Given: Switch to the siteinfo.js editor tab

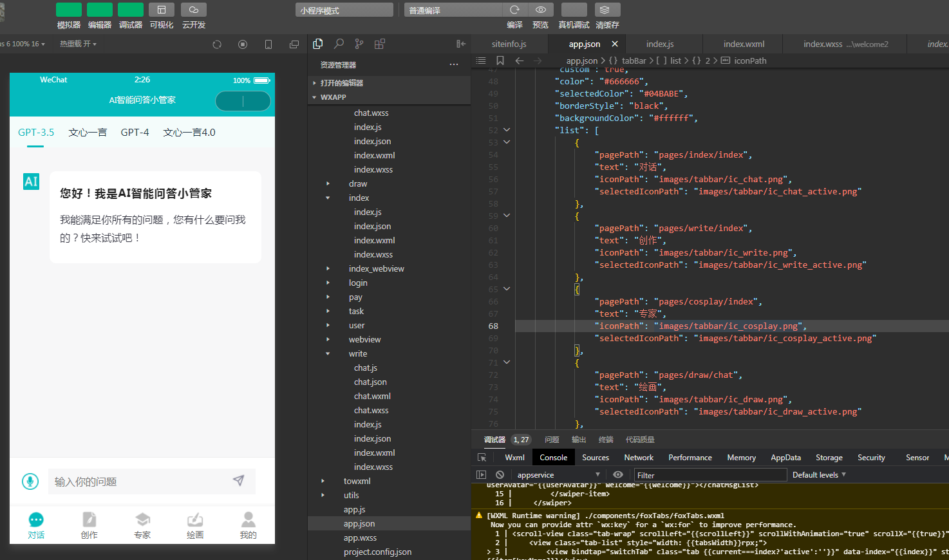Looking at the screenshot, I should point(509,44).
